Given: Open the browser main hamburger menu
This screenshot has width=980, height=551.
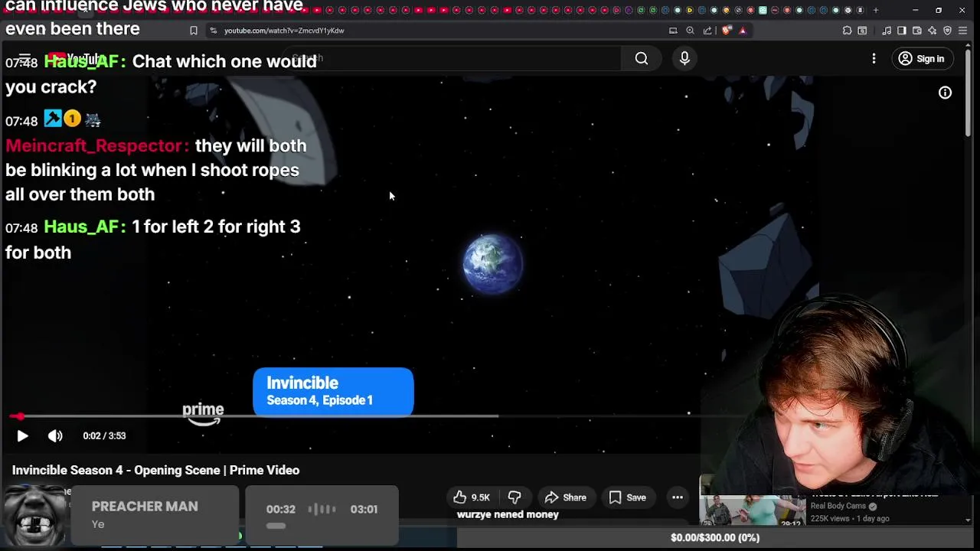Looking at the screenshot, I should (x=962, y=31).
